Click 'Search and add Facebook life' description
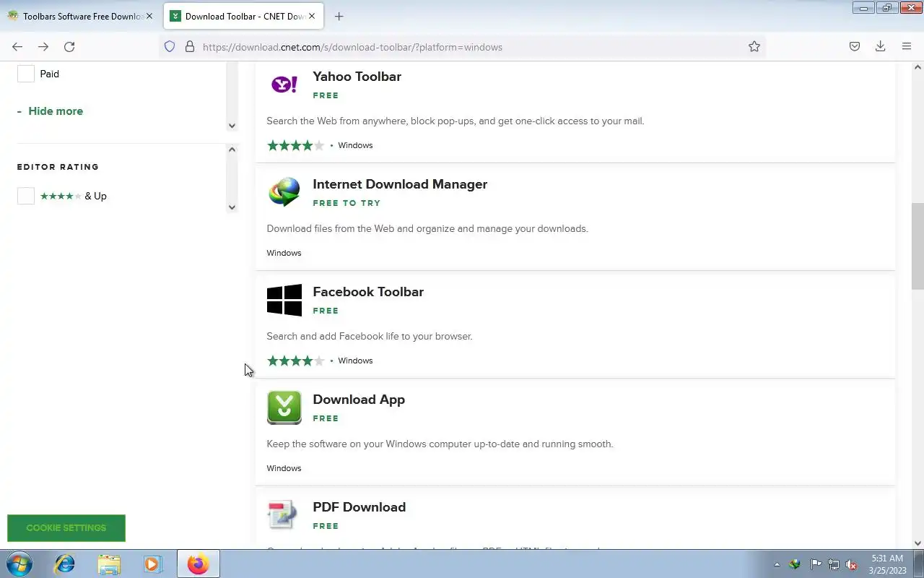Screen dimensions: 924x578 click(370, 337)
